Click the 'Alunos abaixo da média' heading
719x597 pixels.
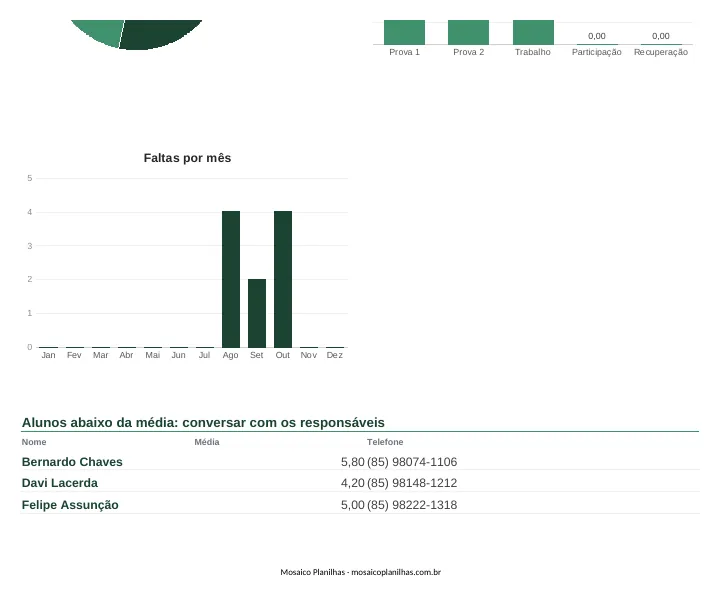click(203, 423)
